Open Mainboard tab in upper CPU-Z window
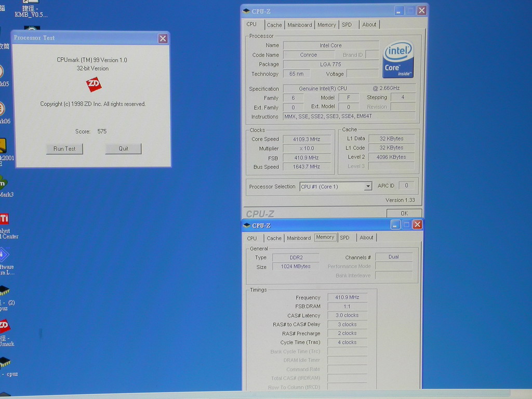 pyautogui.click(x=300, y=25)
